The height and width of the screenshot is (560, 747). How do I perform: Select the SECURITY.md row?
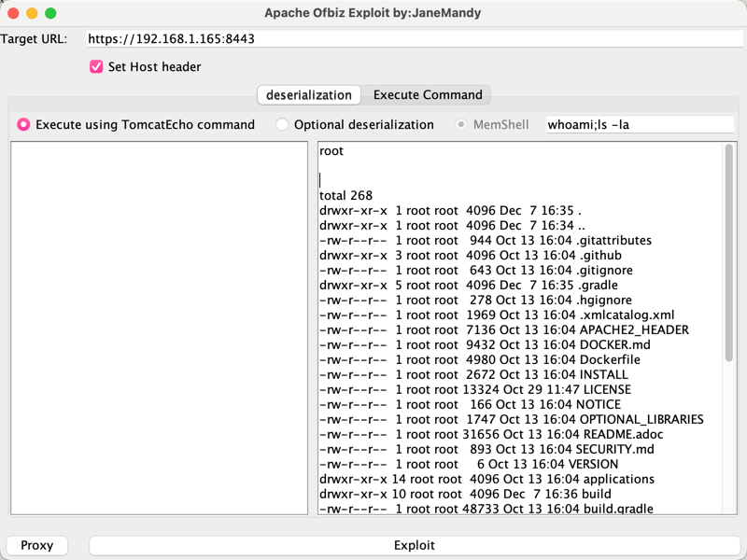tap(486, 449)
